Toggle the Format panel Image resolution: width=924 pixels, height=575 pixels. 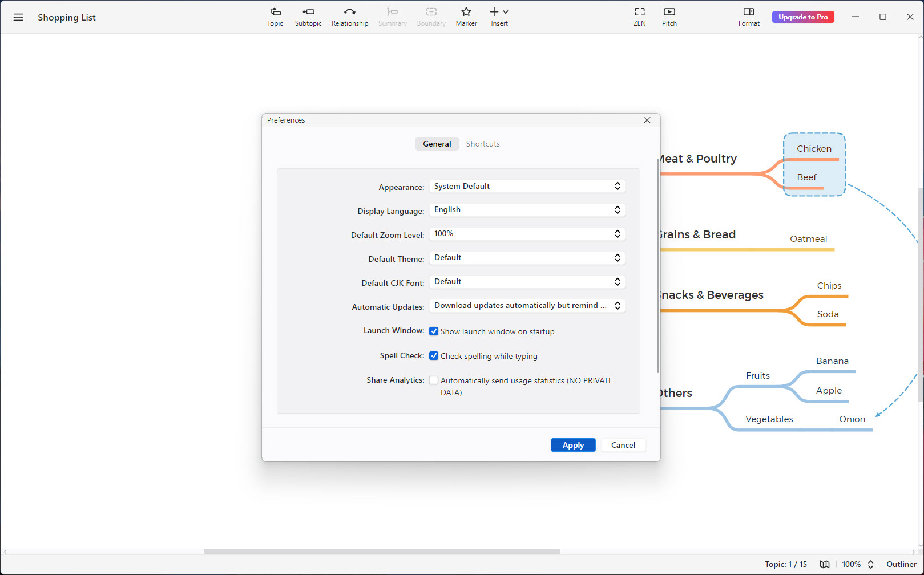coord(749,17)
